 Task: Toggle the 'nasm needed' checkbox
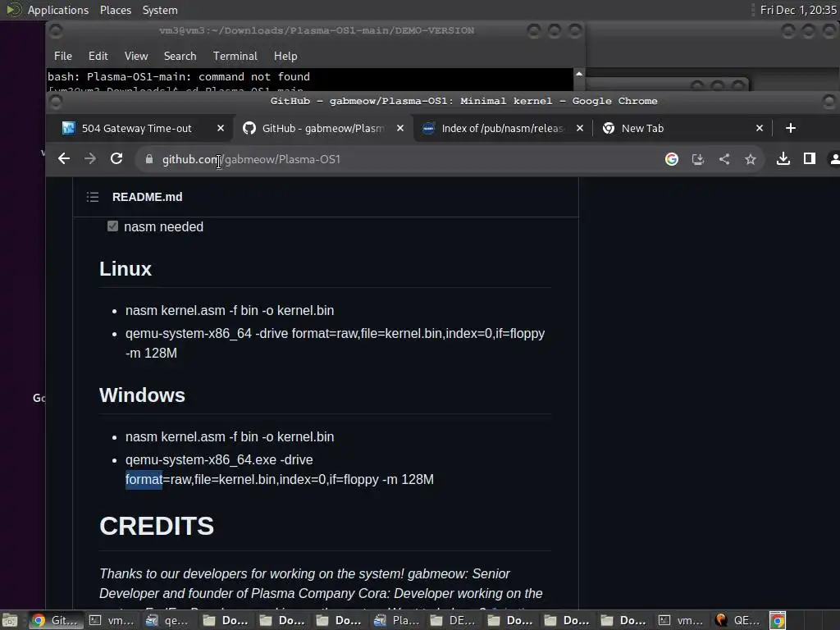coord(112,226)
